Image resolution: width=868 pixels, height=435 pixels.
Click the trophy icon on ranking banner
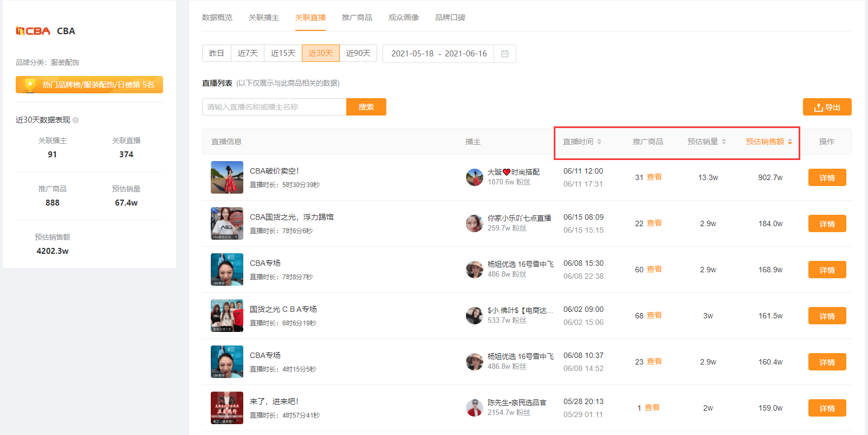[x=30, y=84]
